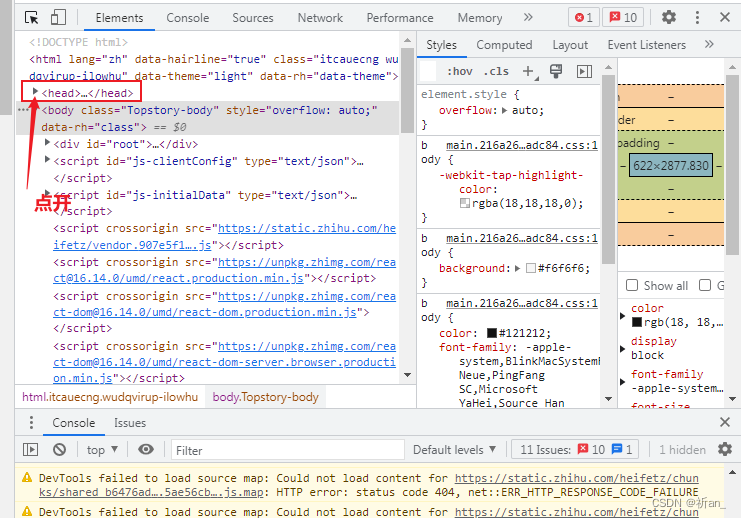741x518 pixels.
Task: Switch to the Console tab
Action: (x=188, y=18)
